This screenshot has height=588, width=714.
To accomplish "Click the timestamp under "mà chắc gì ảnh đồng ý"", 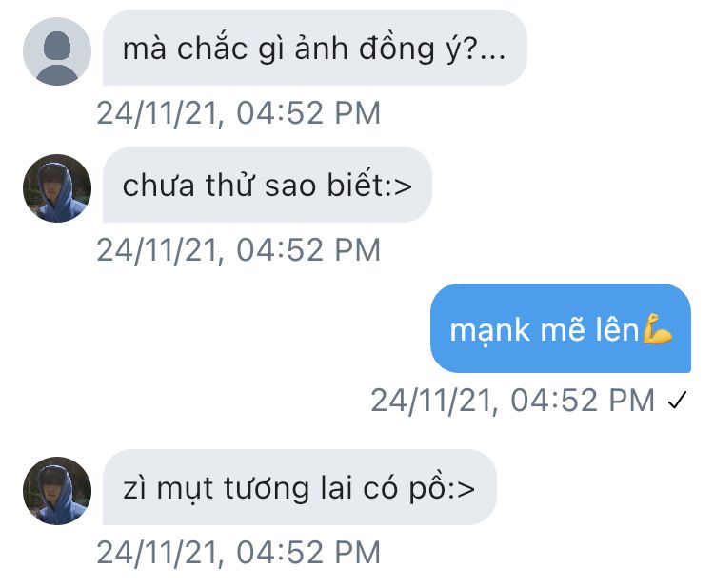I will click(x=238, y=113).
